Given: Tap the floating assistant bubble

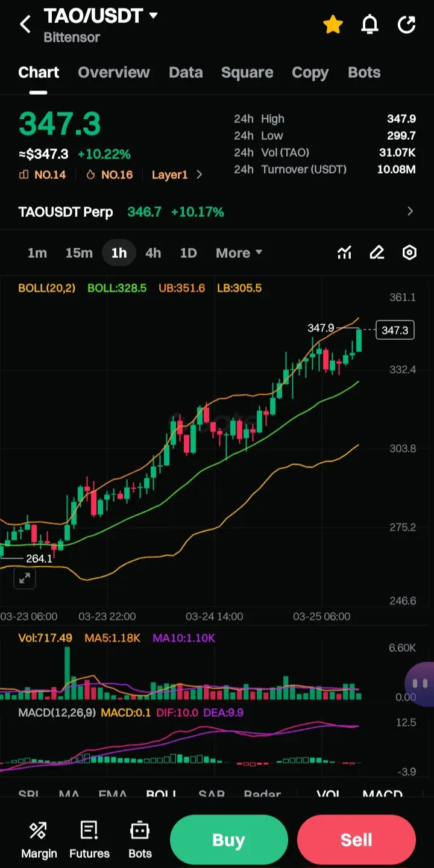Looking at the screenshot, I should (x=420, y=684).
